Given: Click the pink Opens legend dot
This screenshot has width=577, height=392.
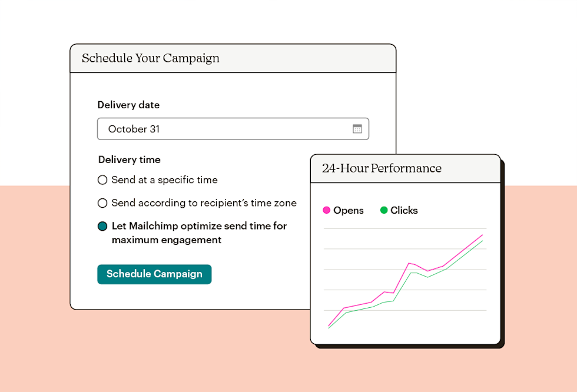Looking at the screenshot, I should tap(326, 210).
